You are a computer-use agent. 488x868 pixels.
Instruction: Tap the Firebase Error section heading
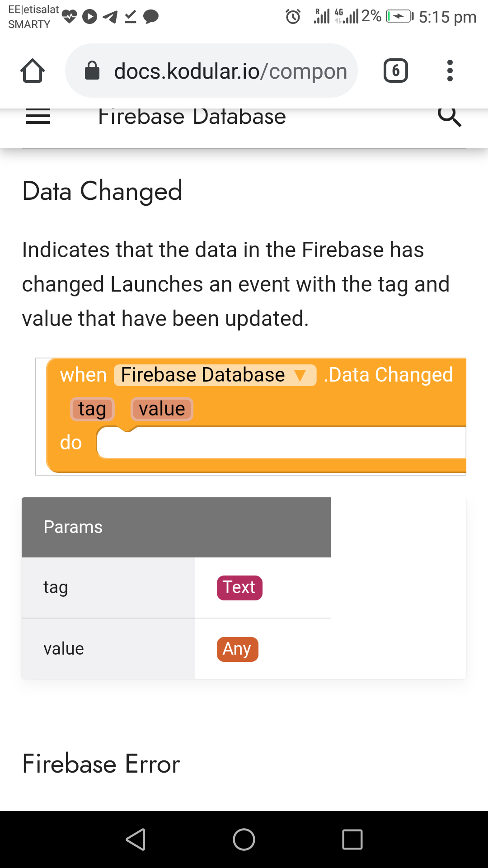101,764
